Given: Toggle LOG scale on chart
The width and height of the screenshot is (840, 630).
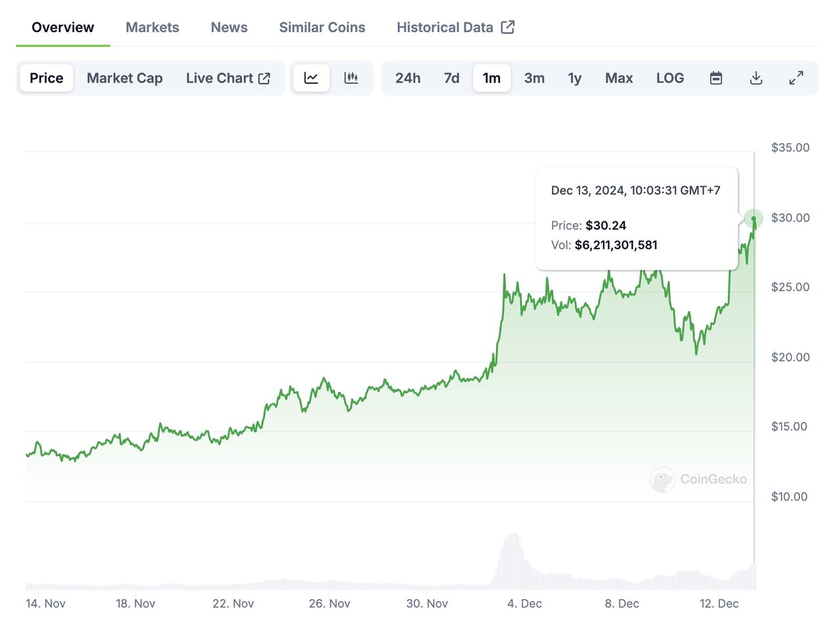Looking at the screenshot, I should [x=670, y=78].
